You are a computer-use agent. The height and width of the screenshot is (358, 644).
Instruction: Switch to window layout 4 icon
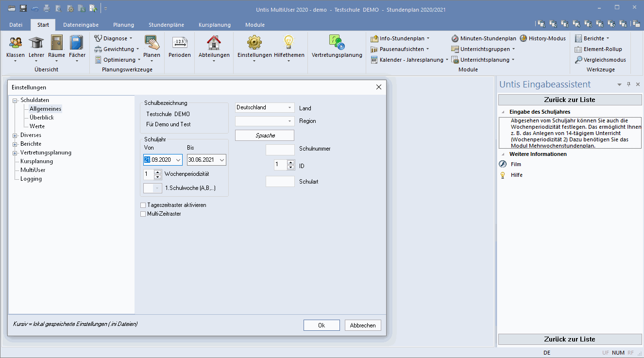tap(576, 24)
